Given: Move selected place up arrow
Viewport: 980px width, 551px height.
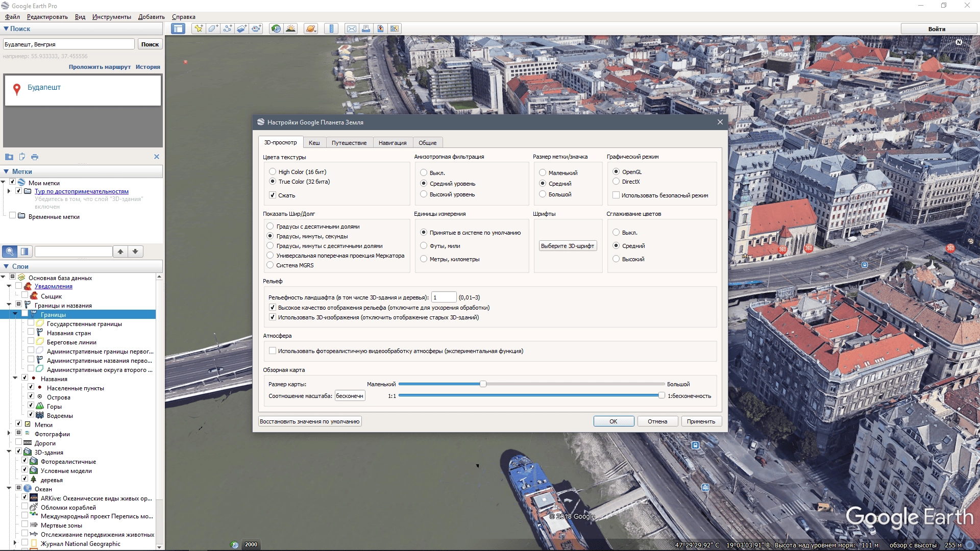Looking at the screenshot, I should pos(120,252).
